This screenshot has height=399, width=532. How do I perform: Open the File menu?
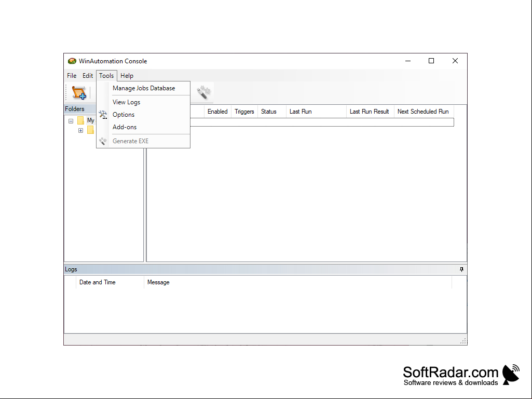[x=72, y=76]
